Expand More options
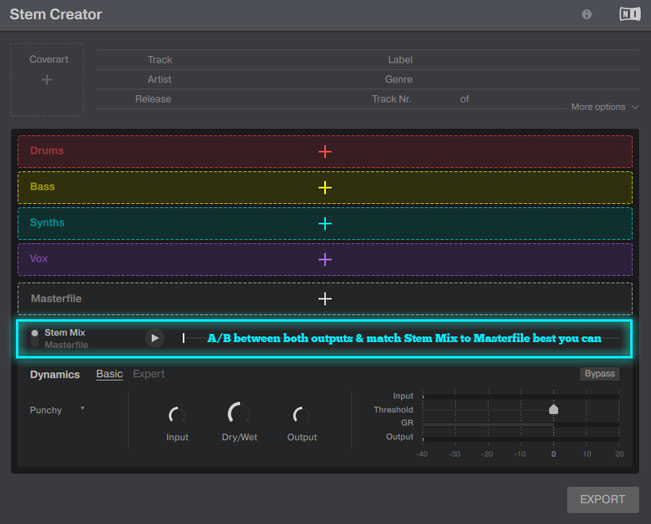The image size is (651, 524). (604, 107)
